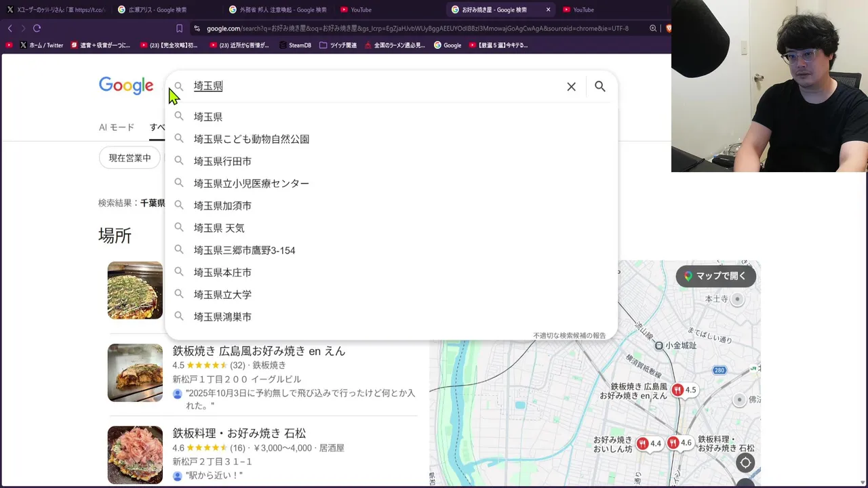Click map pin rated 4.6
This screenshot has height=488, width=868.
[679, 443]
